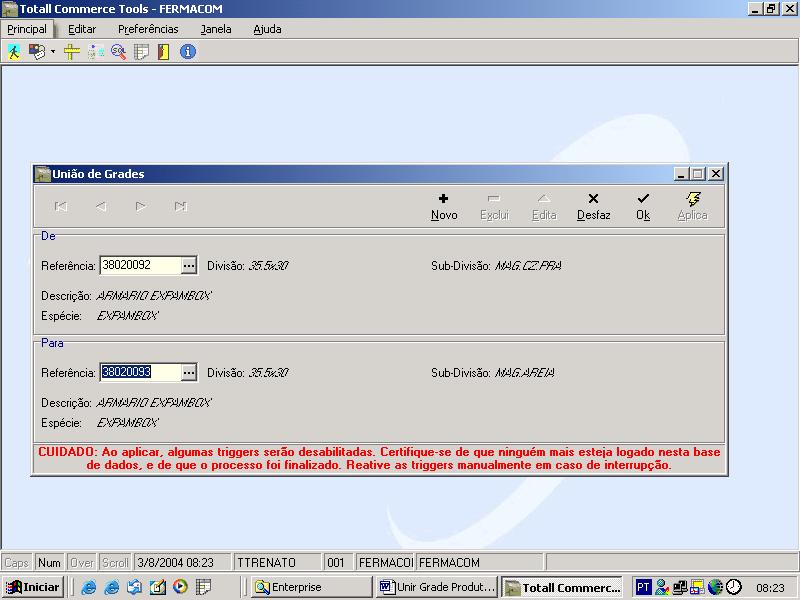Select the yellow ruler tool icon
Screen dimensions: 800x600
[x=71, y=52]
